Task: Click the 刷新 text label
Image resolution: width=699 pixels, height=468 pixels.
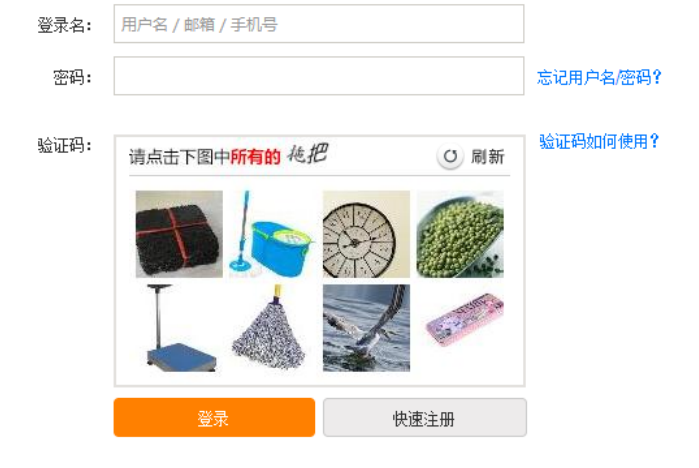Action: click(x=488, y=157)
